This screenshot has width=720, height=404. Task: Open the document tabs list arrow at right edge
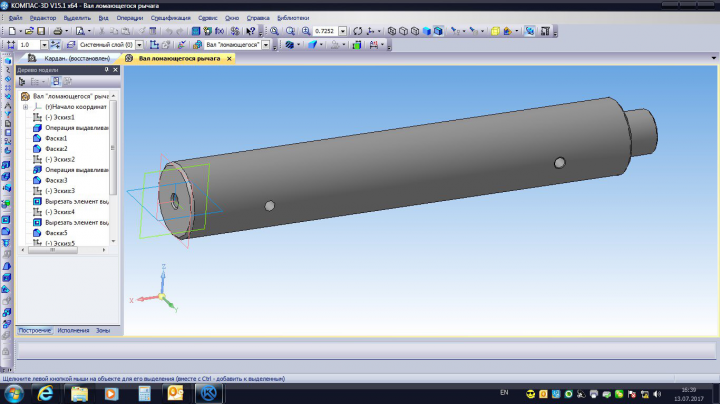713,58
